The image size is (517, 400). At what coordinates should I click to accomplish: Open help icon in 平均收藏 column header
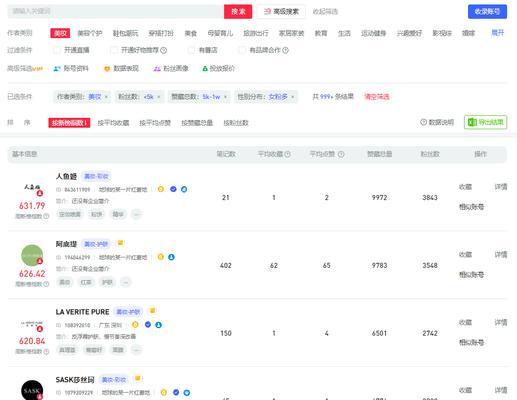coord(287,154)
